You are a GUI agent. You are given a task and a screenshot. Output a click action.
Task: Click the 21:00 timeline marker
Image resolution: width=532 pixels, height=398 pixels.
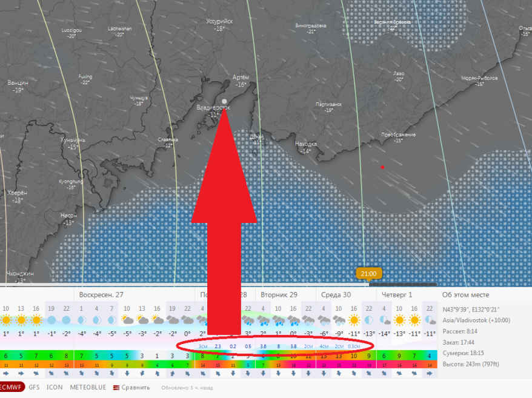click(368, 274)
